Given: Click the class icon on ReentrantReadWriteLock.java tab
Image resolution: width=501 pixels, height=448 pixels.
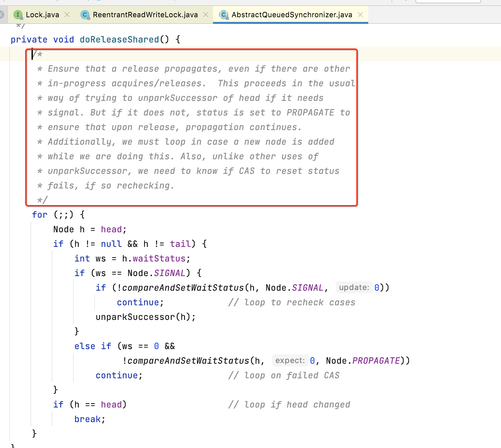Looking at the screenshot, I should 85,15.
